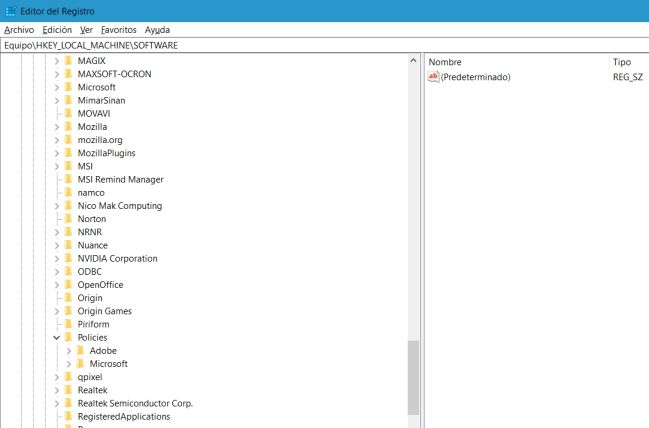Image resolution: width=649 pixels, height=428 pixels.
Task: Expand the Adobe key under Policies
Action: (x=69, y=351)
